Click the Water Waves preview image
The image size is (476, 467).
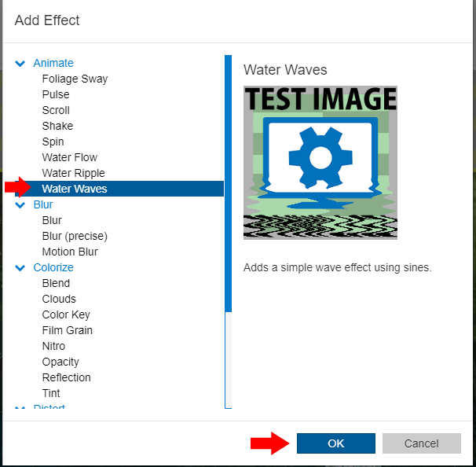coord(320,163)
